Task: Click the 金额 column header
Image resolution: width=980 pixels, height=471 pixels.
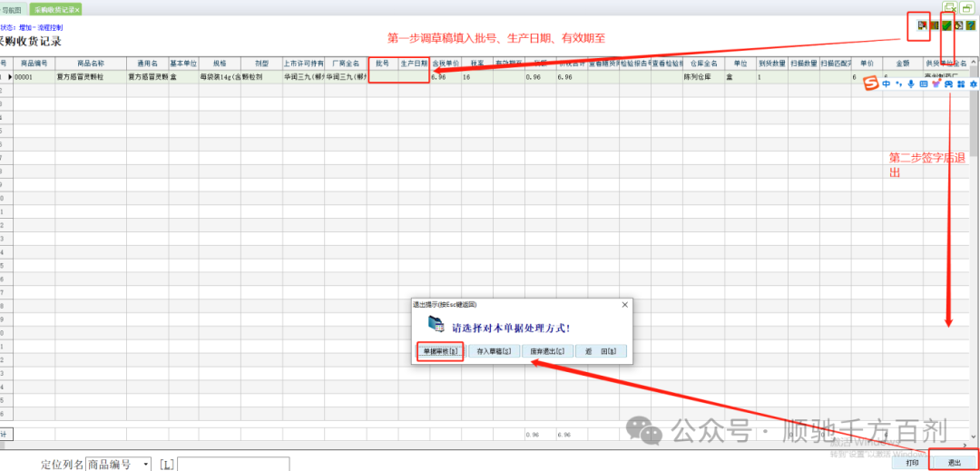Action: pyautogui.click(x=902, y=64)
